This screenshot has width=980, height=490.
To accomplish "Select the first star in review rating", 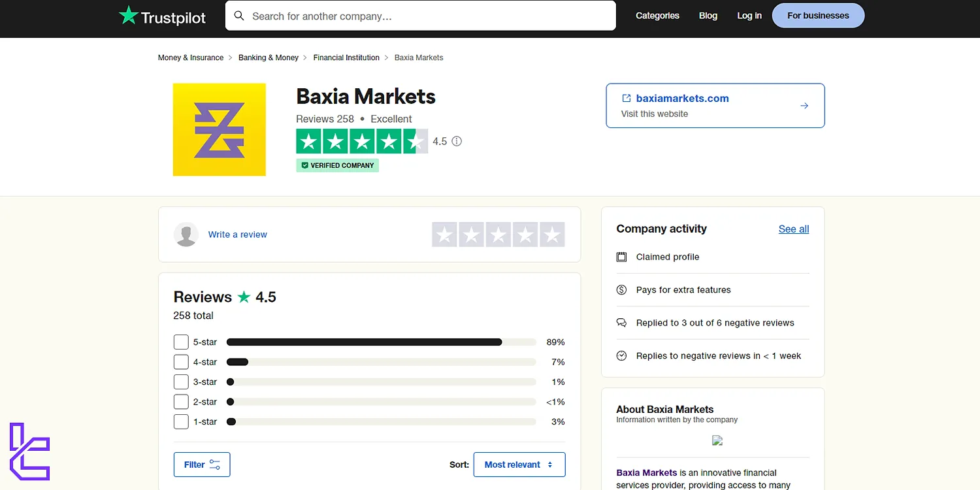I will pos(445,235).
